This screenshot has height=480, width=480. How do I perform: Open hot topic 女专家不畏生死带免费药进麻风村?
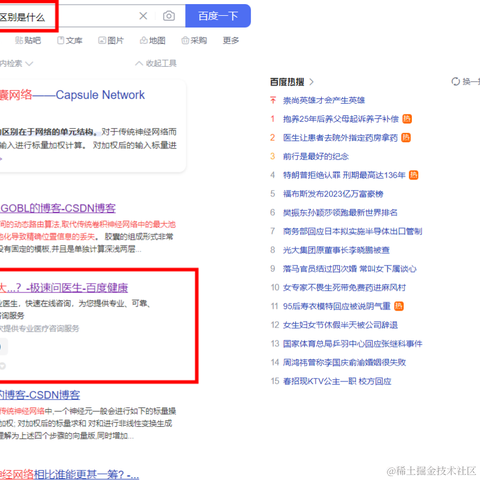pyautogui.click(x=344, y=287)
